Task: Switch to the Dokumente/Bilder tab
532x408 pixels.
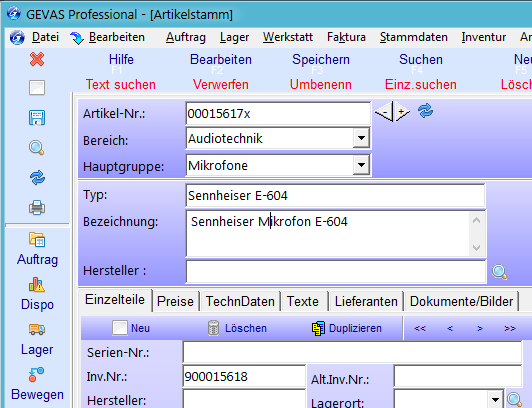Action: (x=461, y=301)
